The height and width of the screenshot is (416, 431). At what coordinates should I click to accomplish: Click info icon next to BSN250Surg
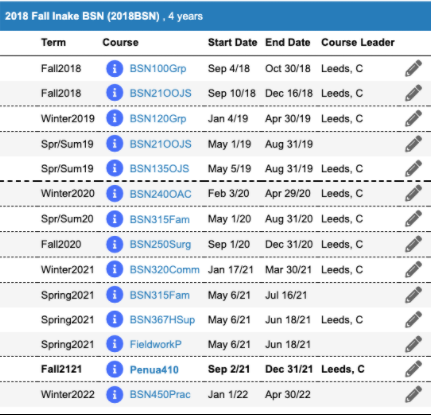click(114, 244)
